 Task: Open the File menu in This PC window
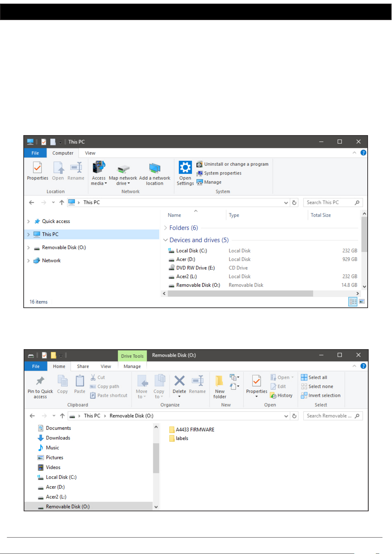coord(35,153)
